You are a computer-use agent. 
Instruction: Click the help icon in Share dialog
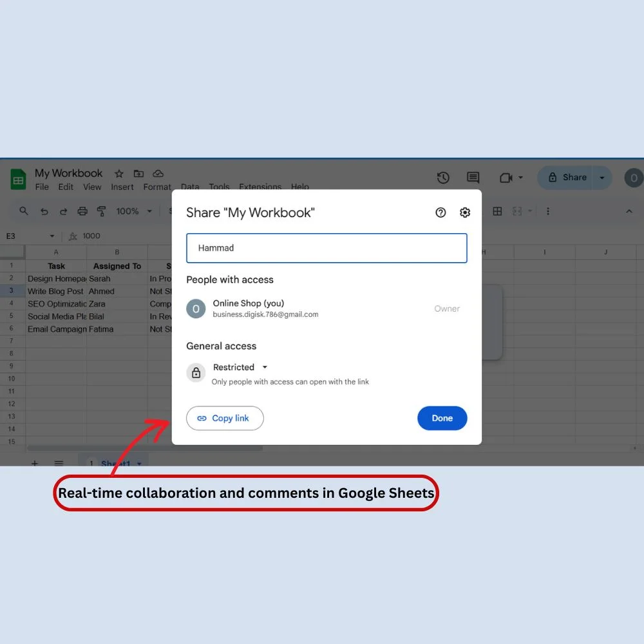pyautogui.click(x=440, y=213)
